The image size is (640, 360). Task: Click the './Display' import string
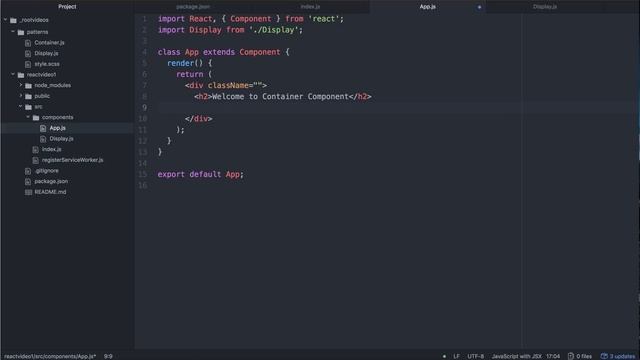(273, 30)
